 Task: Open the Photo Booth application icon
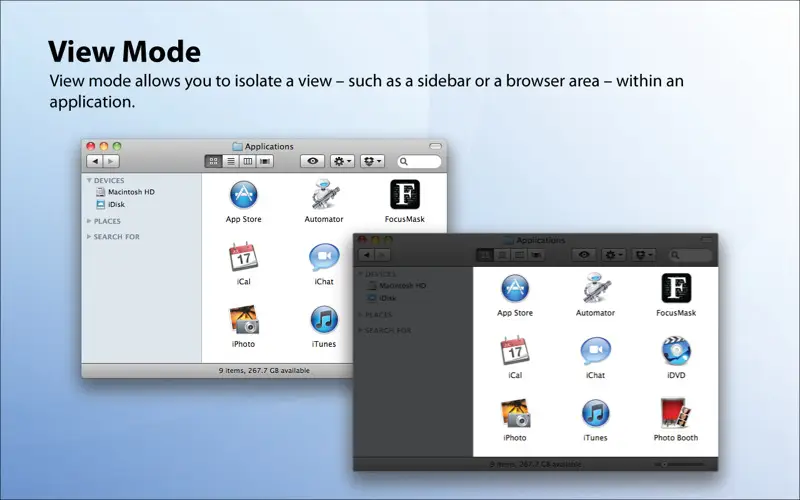pos(676,413)
